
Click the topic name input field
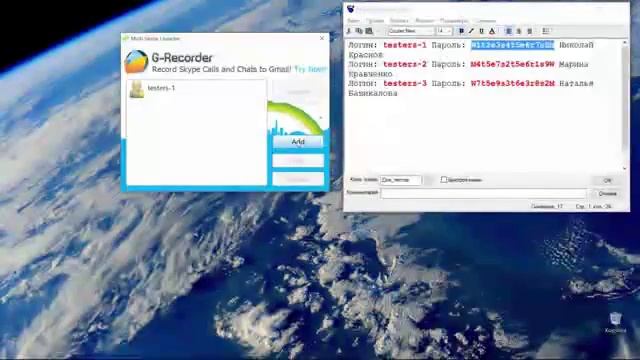(400, 180)
